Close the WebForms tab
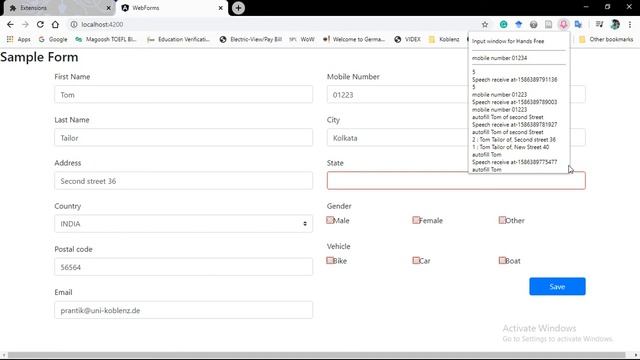Screen dimensions: 640x360 220,8
